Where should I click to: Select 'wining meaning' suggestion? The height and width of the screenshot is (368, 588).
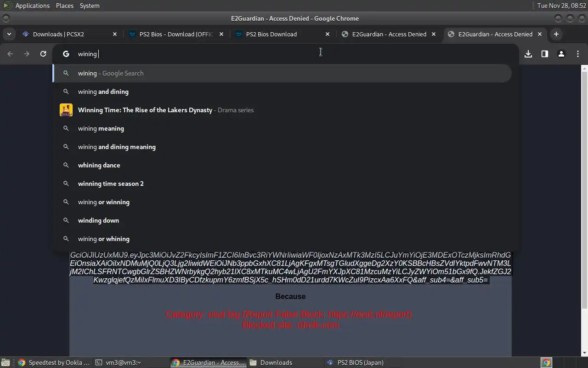282,128
